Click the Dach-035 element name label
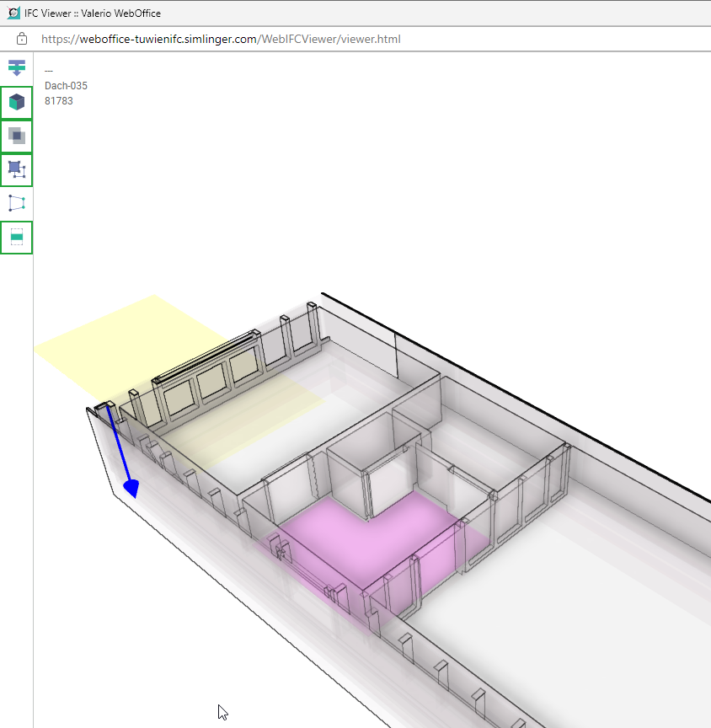 [x=66, y=86]
